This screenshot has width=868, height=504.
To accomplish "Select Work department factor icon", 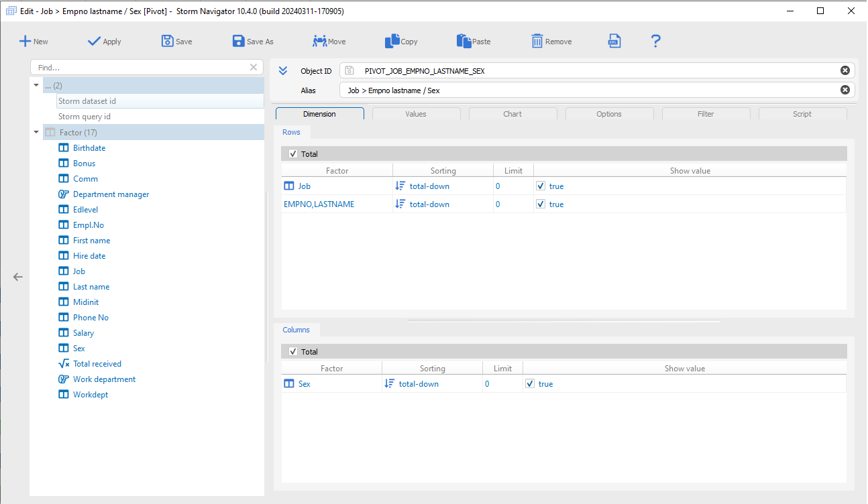I will click(64, 379).
